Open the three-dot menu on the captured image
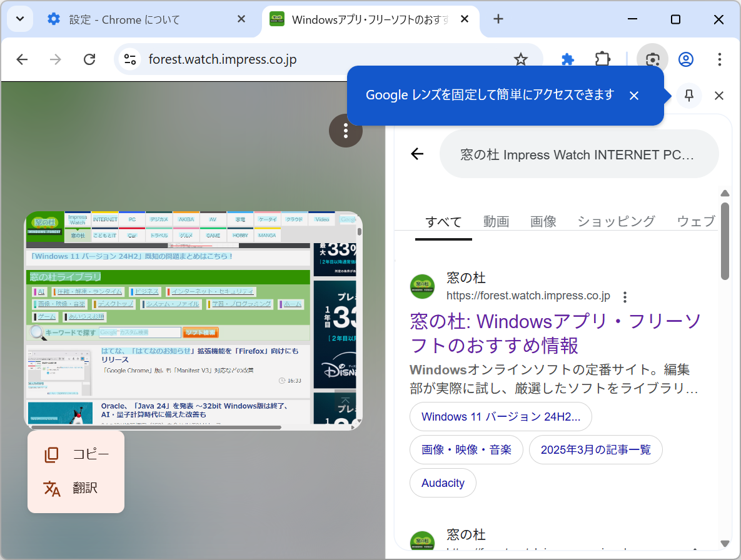Screen dimensions: 741x560 coord(346,131)
